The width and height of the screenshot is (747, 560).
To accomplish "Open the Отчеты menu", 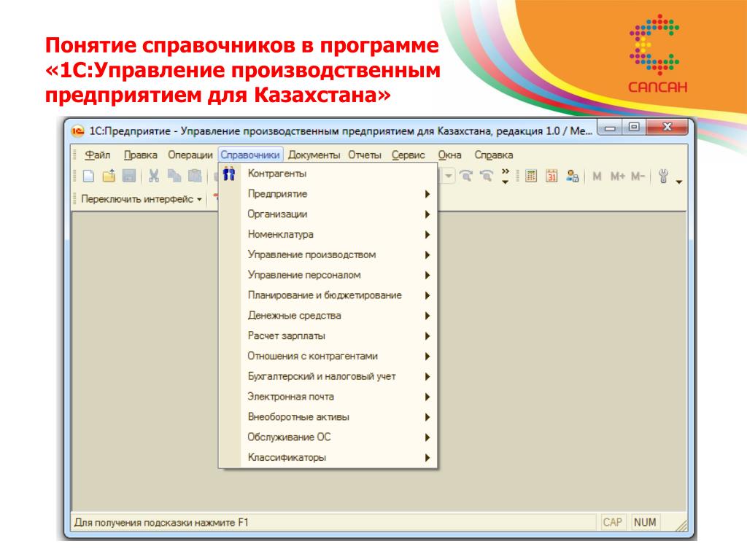I will click(365, 155).
